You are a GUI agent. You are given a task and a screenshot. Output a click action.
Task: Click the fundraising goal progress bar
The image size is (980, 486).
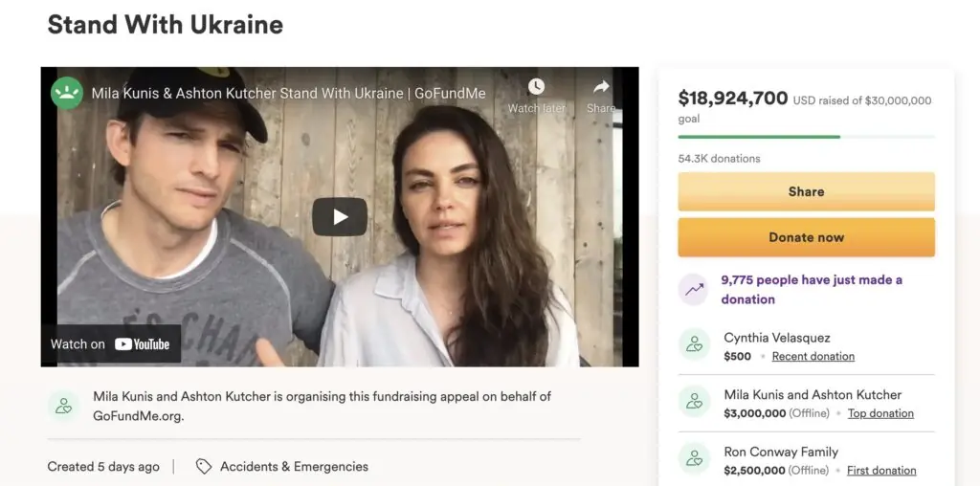(806, 137)
